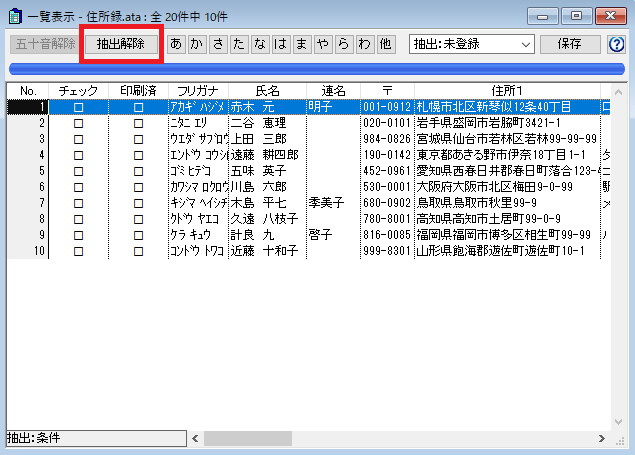Viewport: 635px width, 455px height.
Task: Click the は kana filter button
Action: (280, 44)
